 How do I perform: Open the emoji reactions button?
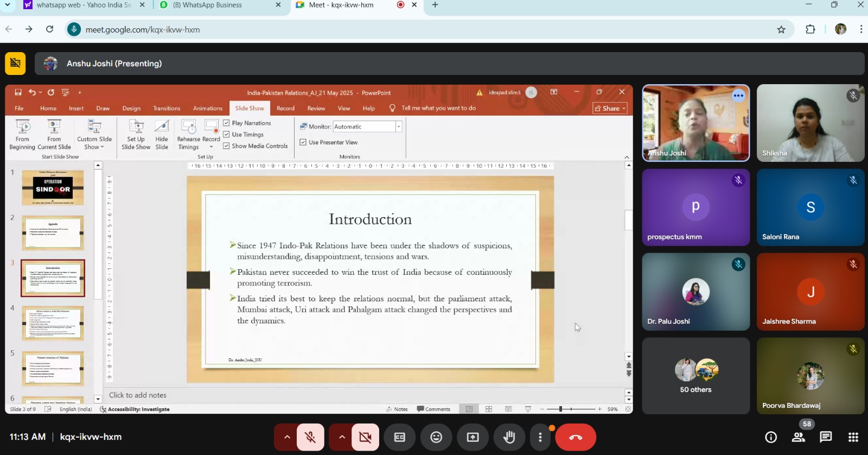pos(436,437)
